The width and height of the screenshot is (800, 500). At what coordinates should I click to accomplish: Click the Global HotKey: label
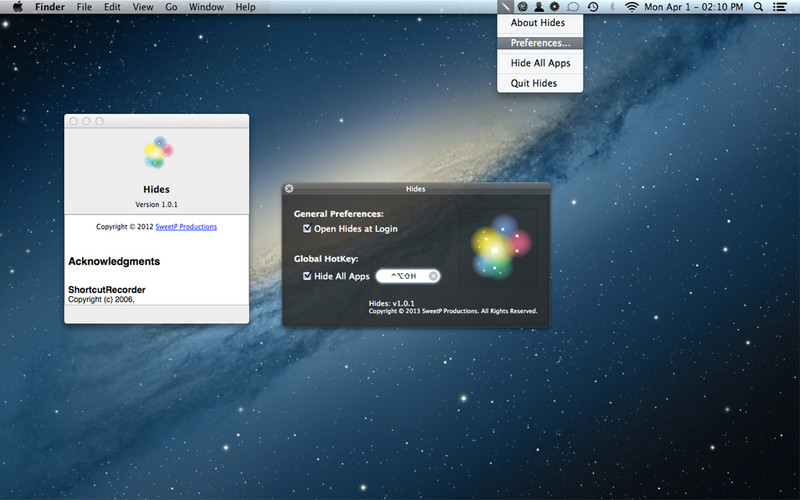pos(326,259)
